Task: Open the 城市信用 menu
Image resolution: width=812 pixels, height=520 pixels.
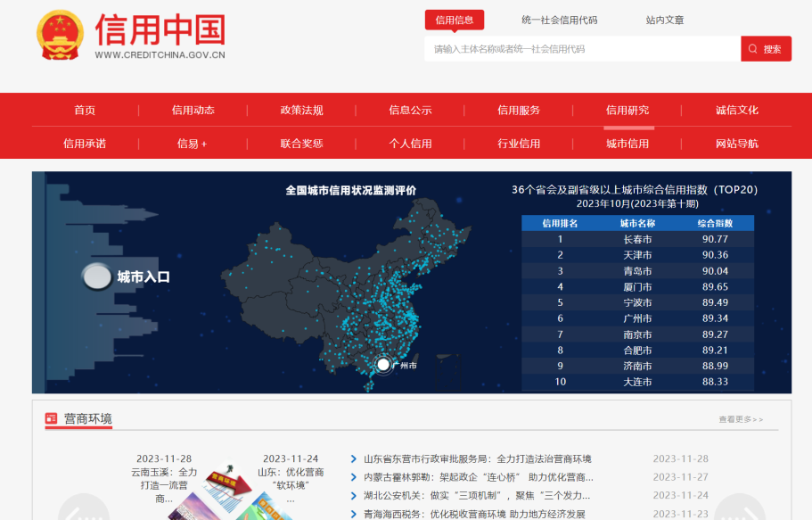Action: click(627, 144)
